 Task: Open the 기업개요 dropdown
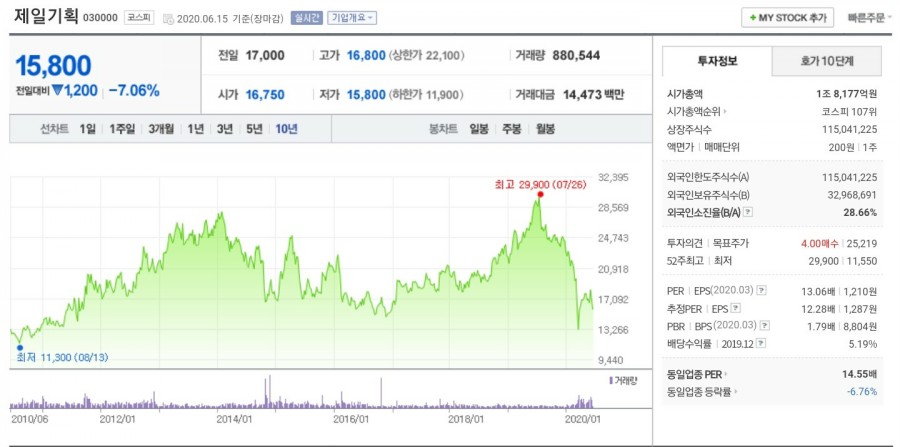[352, 18]
